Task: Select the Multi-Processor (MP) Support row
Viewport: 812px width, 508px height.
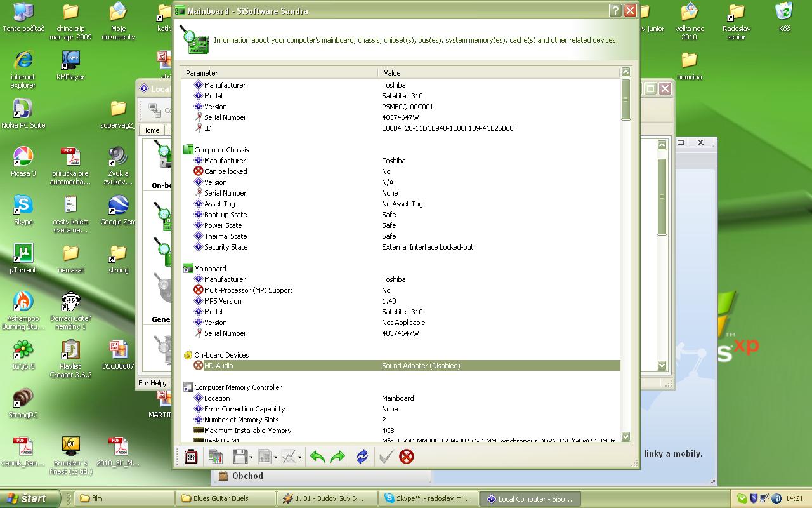Action: click(x=400, y=290)
